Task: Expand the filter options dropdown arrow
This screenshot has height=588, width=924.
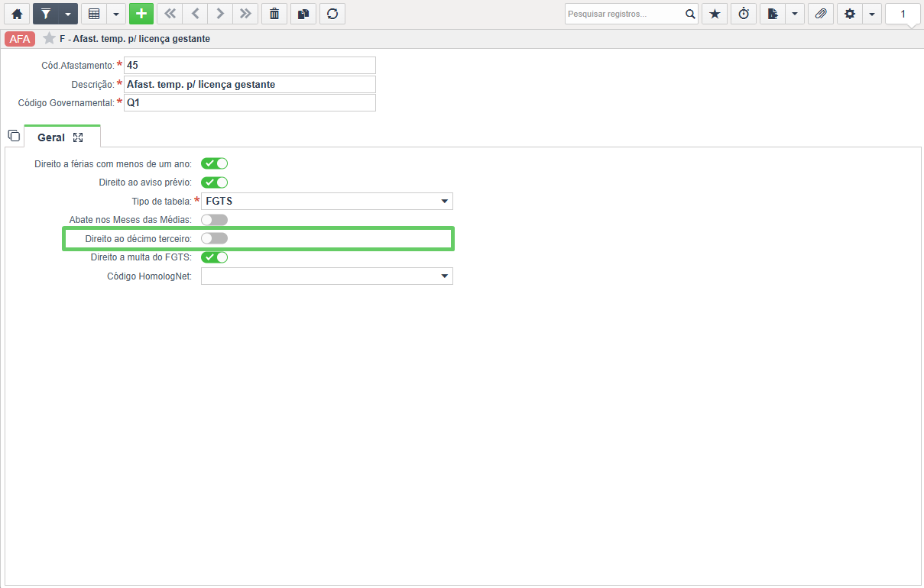Action: coord(68,14)
